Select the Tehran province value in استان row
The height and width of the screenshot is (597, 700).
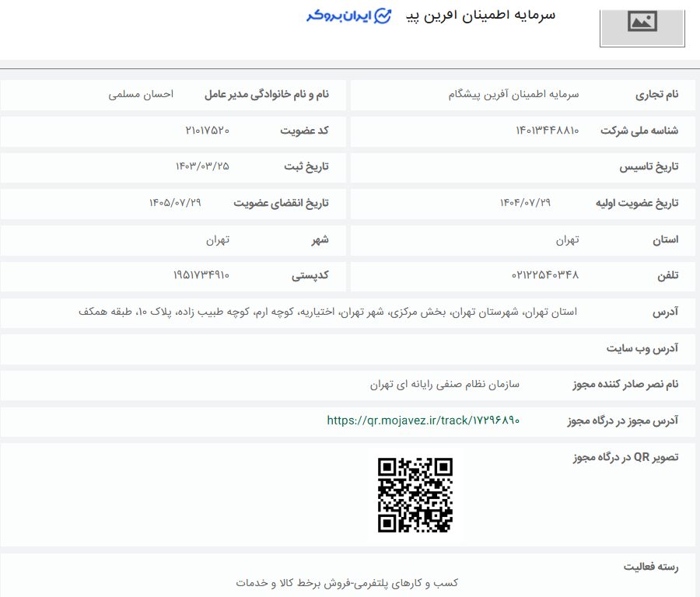tap(567, 239)
